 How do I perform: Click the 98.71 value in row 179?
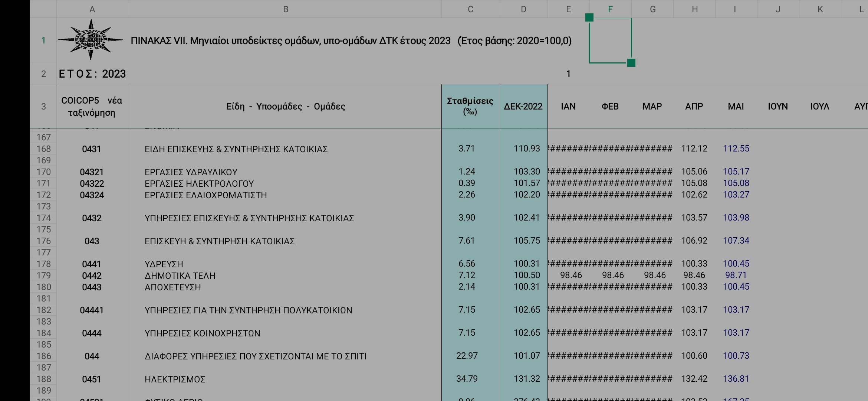pyautogui.click(x=736, y=275)
